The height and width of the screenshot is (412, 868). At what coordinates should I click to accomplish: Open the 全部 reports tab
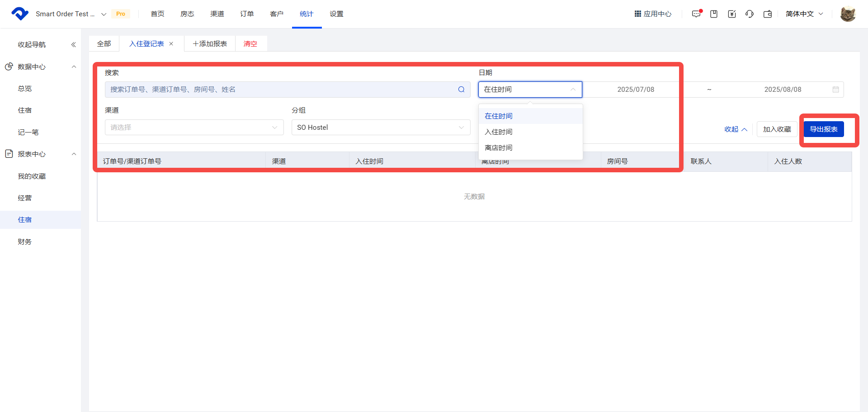(x=104, y=44)
